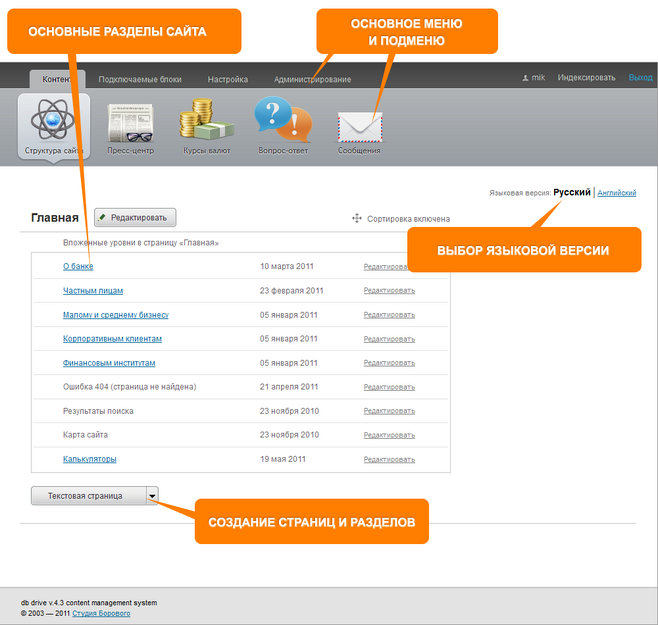Open the Пресс-центр newspaper icon
The image size is (658, 625).
point(131,123)
